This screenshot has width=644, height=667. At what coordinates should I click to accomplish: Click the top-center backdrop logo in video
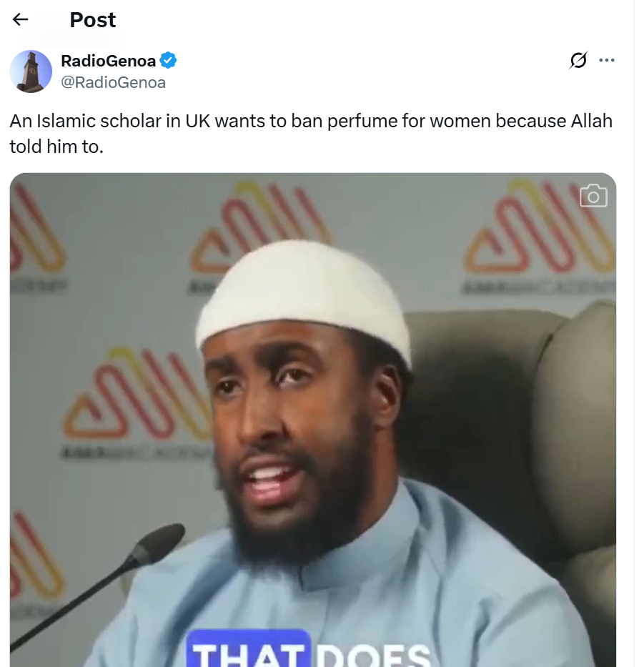pyautogui.click(x=259, y=227)
